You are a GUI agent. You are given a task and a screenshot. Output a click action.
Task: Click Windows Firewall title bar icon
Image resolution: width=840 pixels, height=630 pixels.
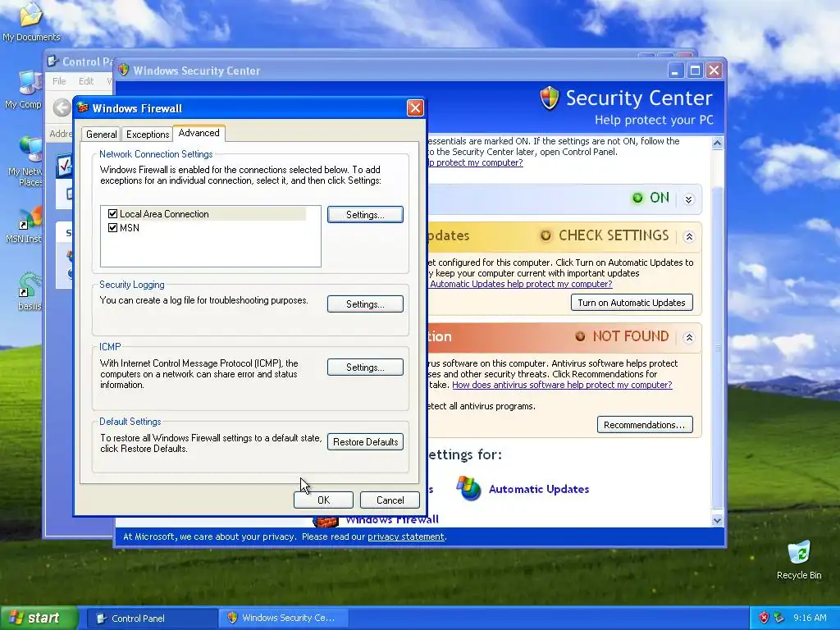point(83,107)
